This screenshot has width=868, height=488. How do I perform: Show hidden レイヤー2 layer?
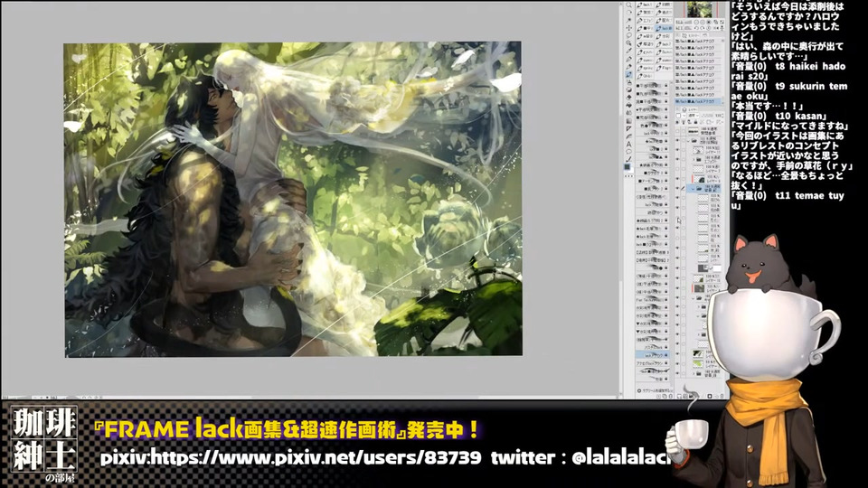[677, 169]
